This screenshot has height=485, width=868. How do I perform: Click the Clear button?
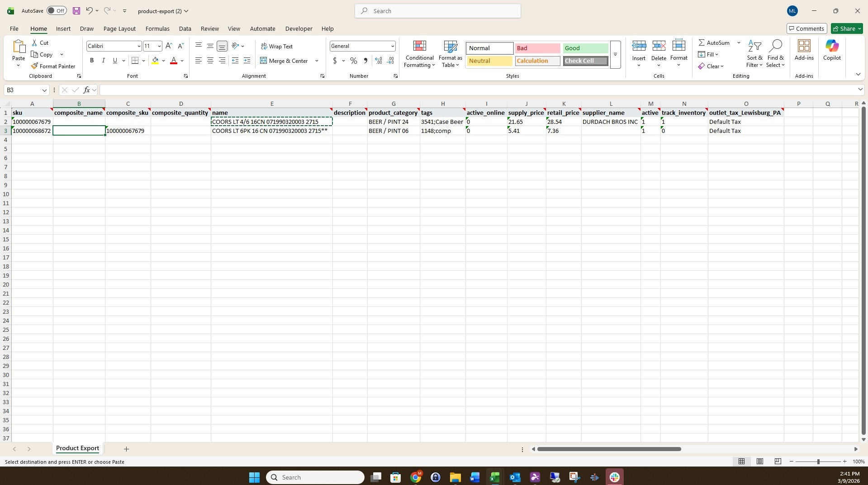(711, 66)
